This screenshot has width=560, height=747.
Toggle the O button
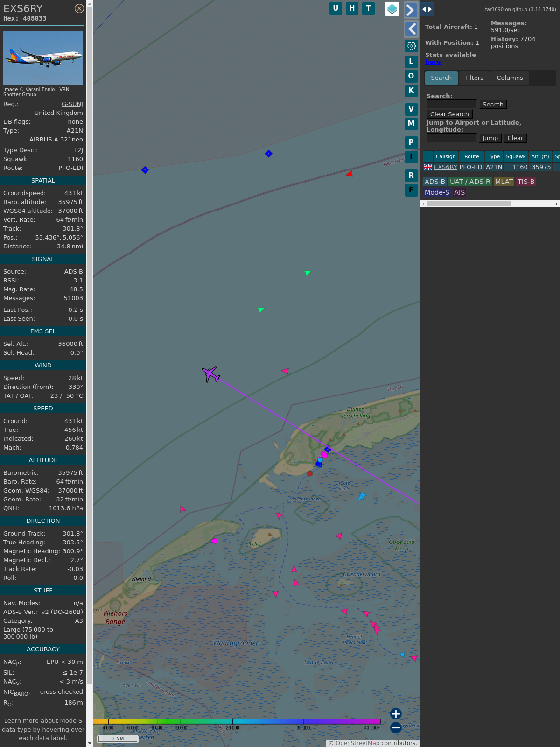point(411,76)
